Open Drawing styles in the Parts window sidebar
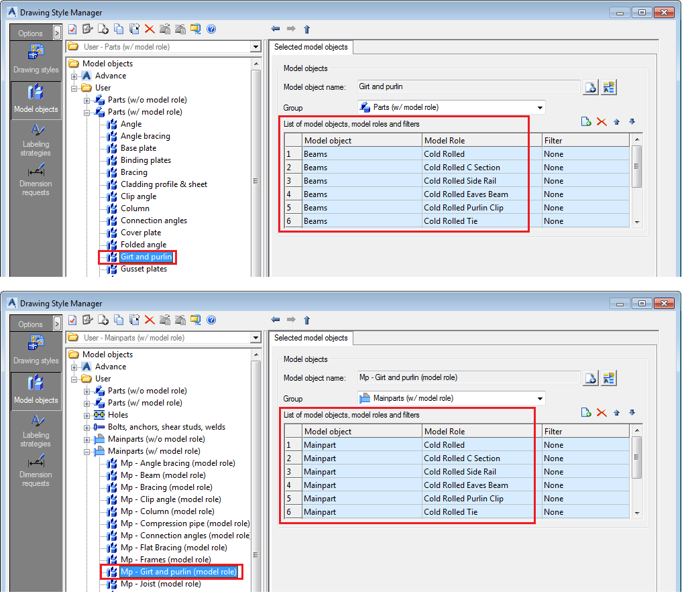 tap(36, 59)
